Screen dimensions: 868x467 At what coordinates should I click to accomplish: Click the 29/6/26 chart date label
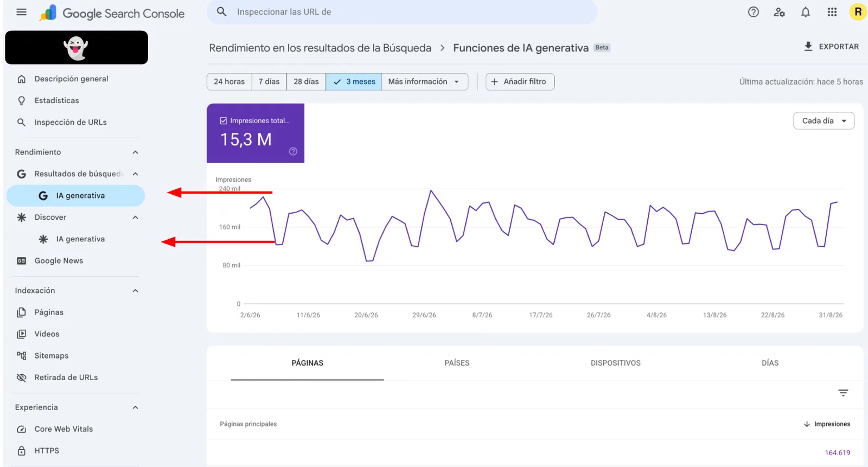424,315
